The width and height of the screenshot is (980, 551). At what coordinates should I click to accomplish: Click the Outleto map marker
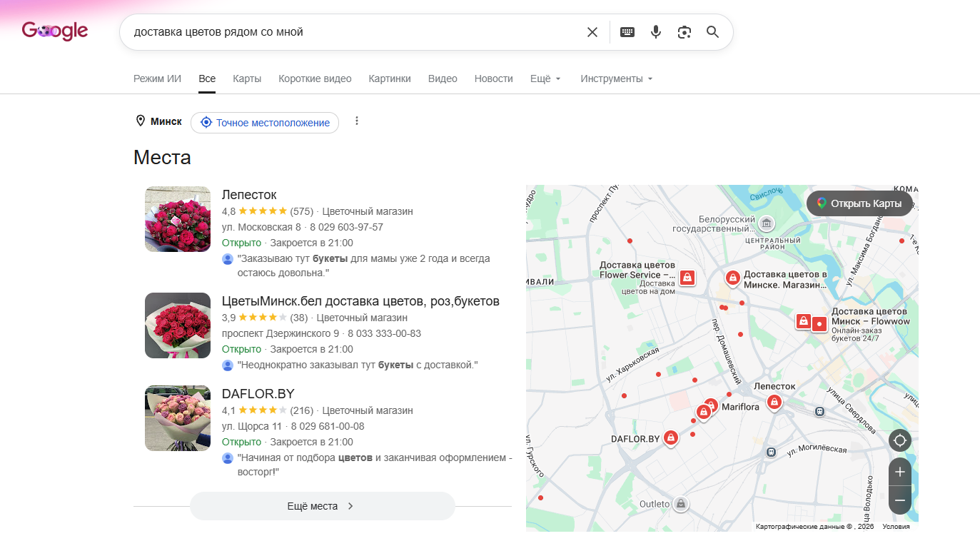(x=681, y=504)
